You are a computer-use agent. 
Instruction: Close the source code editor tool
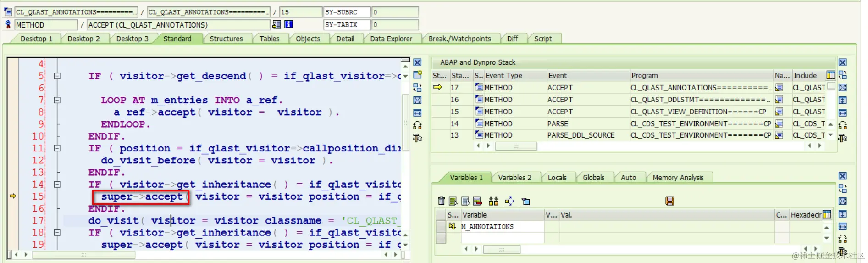(x=417, y=62)
